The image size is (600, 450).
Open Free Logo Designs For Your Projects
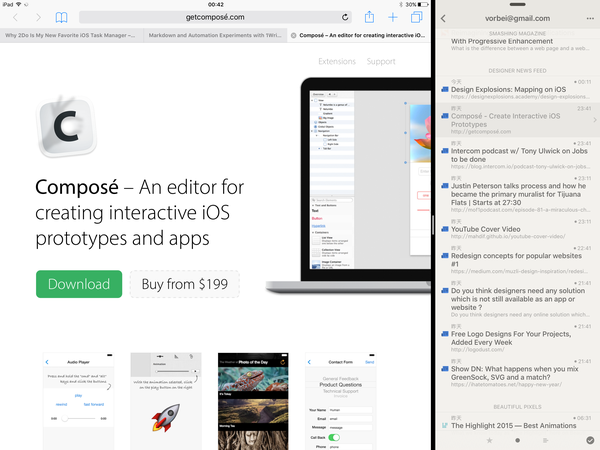pyautogui.click(x=517, y=338)
